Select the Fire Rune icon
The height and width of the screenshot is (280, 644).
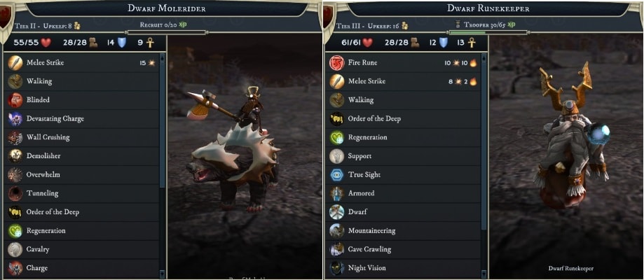coord(337,63)
